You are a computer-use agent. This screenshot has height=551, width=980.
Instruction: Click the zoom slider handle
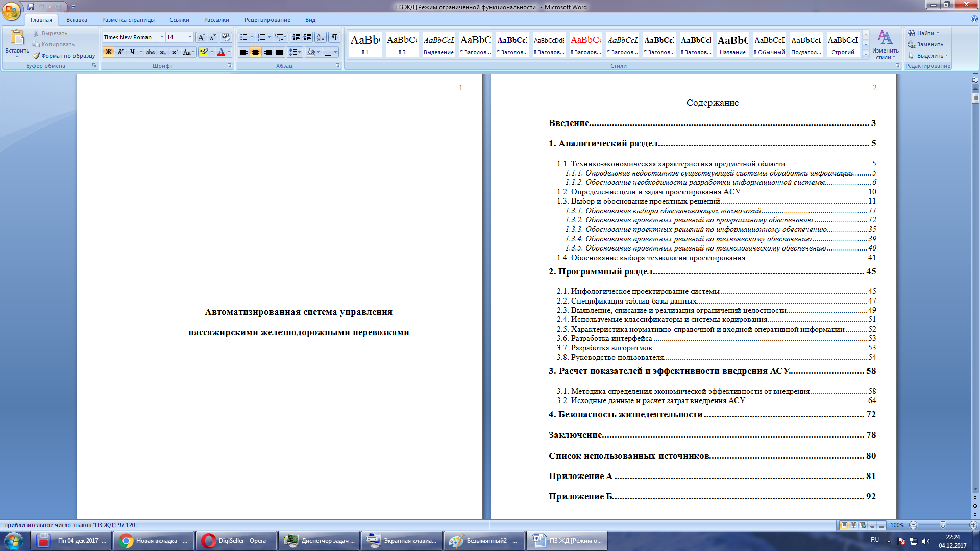(x=943, y=525)
